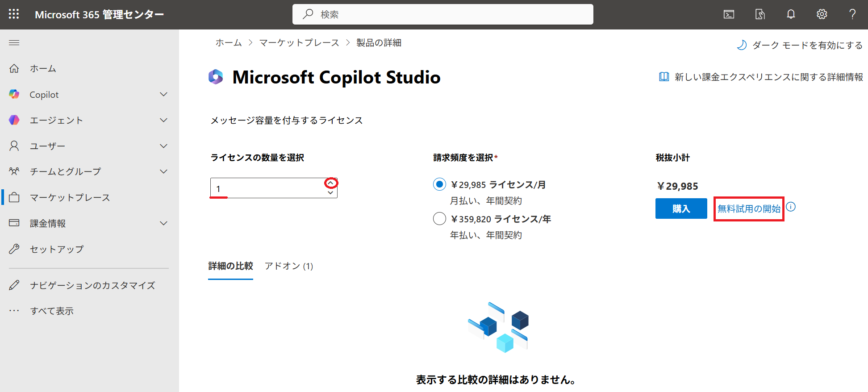Screen dimensions: 868x392
Task: Expand the チームとグループ menu chevron
Action: (164, 171)
